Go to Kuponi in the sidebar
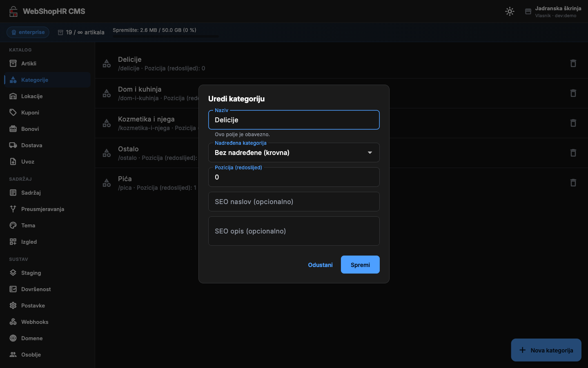The image size is (588, 368). tap(47, 112)
